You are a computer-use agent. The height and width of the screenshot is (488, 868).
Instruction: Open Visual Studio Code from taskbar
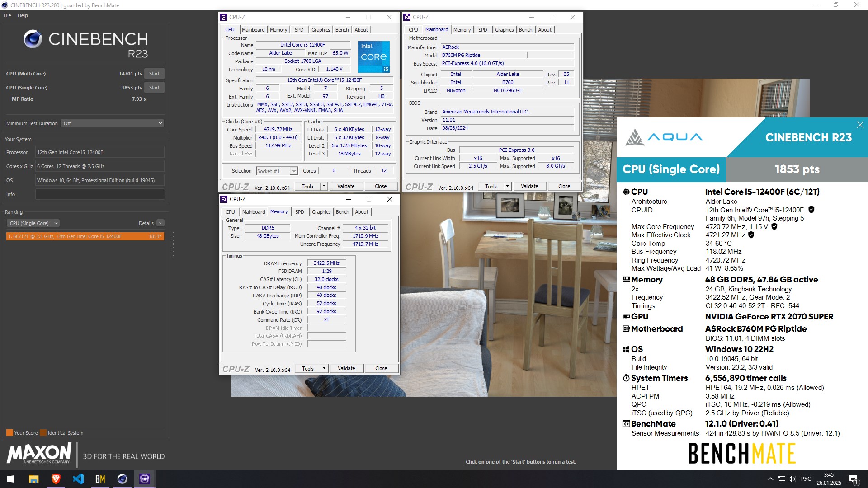click(x=78, y=479)
